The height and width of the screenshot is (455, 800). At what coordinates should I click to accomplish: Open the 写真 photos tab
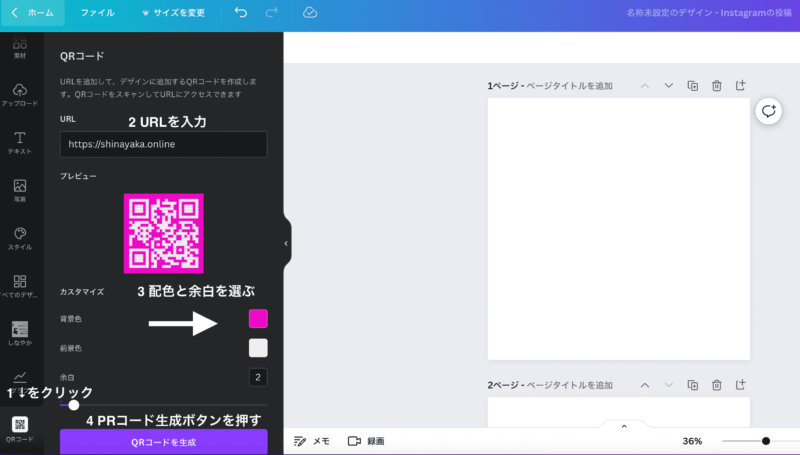20,191
